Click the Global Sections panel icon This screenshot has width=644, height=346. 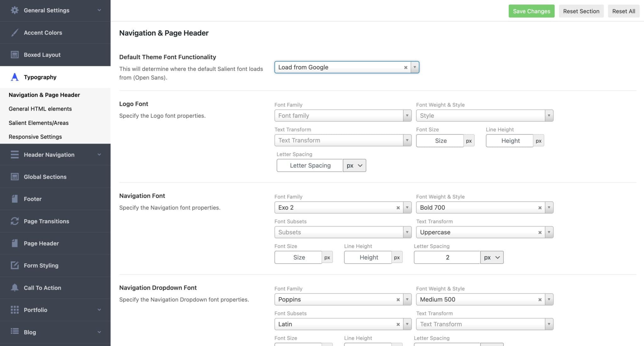click(14, 177)
